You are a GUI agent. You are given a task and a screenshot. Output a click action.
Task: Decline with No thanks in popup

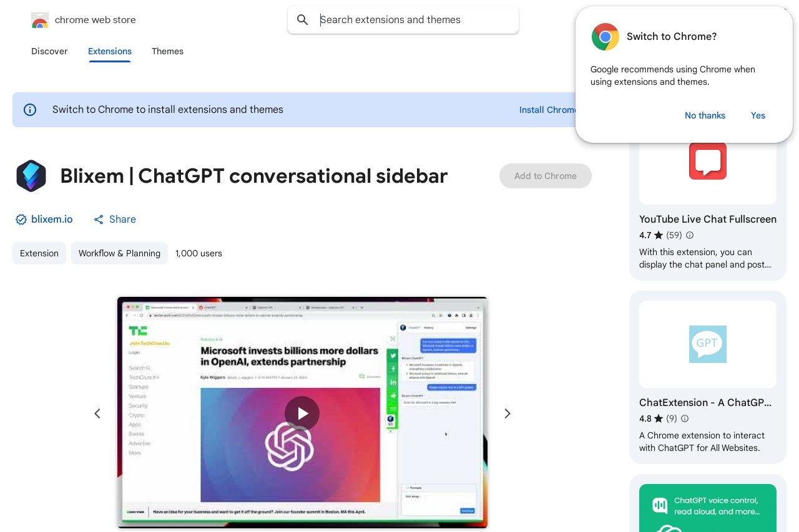pyautogui.click(x=705, y=115)
